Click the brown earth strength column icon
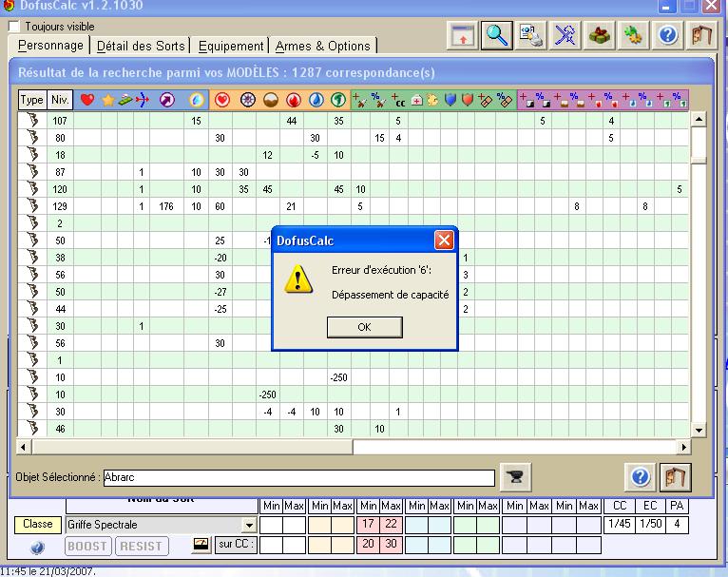The width and height of the screenshot is (728, 577). pos(271,100)
